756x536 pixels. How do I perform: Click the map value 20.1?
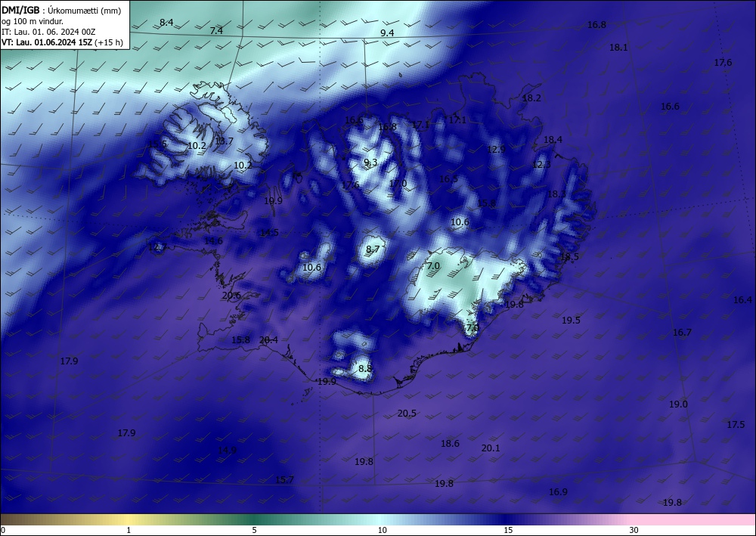491,448
